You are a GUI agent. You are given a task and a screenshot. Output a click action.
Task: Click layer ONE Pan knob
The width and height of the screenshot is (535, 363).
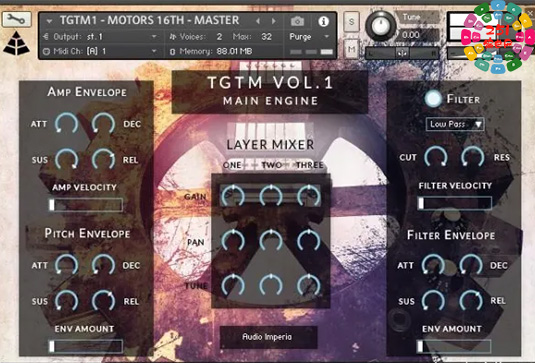(x=233, y=241)
